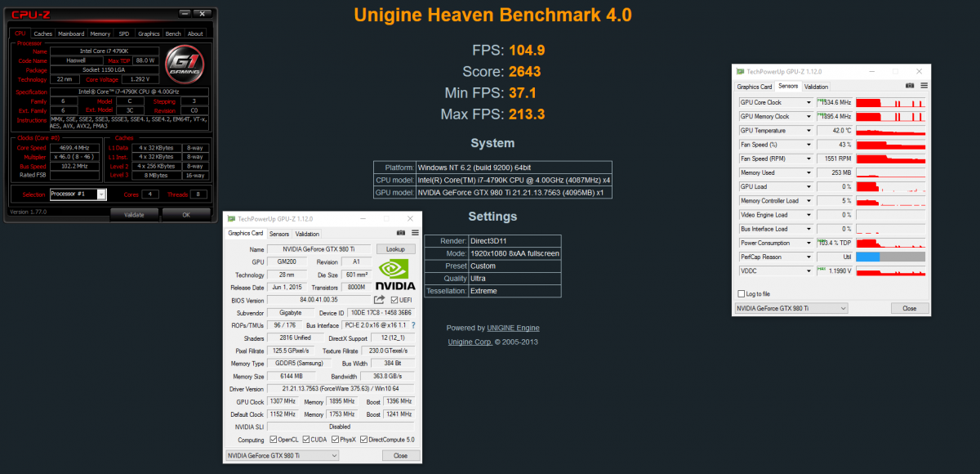Click the PCI-E bus interface question mark
980x474 pixels.
(413, 325)
